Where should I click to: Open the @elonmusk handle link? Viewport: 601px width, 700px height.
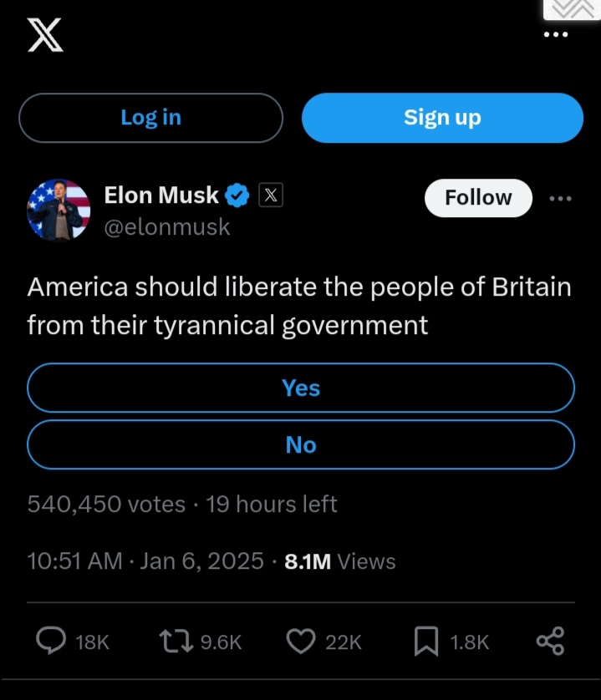166,226
